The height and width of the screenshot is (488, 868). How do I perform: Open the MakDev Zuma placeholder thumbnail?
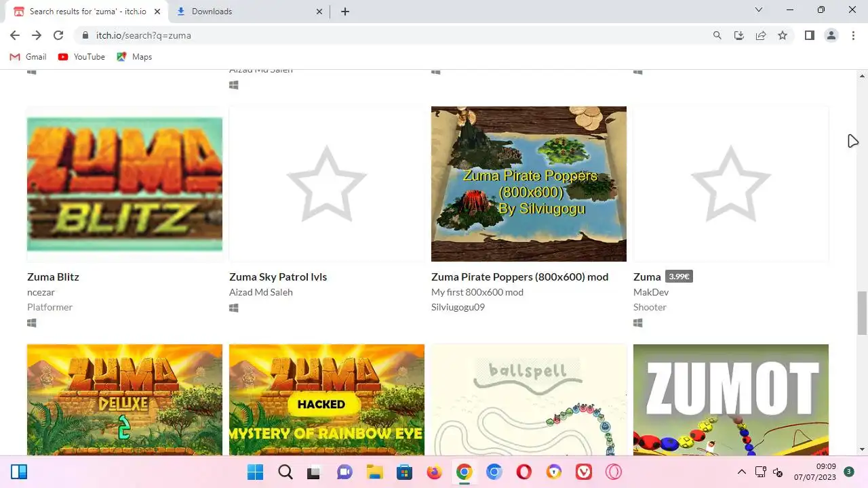(x=731, y=184)
